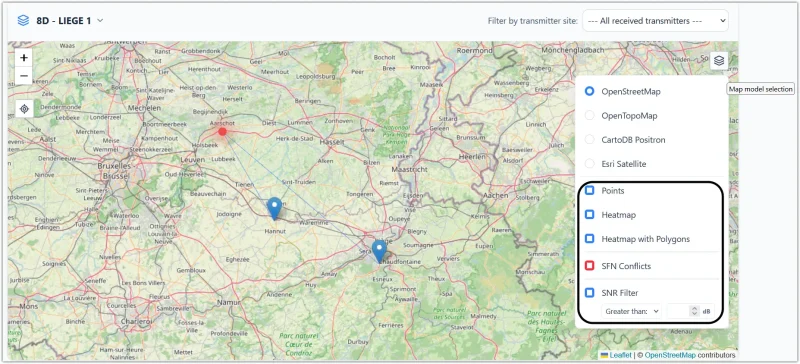Open the All received transmitters dropdown

click(655, 21)
